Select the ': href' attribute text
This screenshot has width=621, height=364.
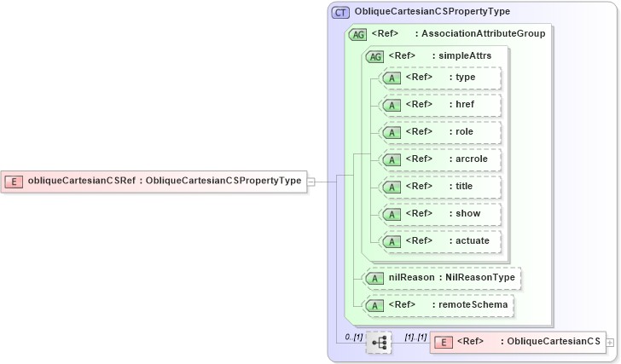[461, 105]
